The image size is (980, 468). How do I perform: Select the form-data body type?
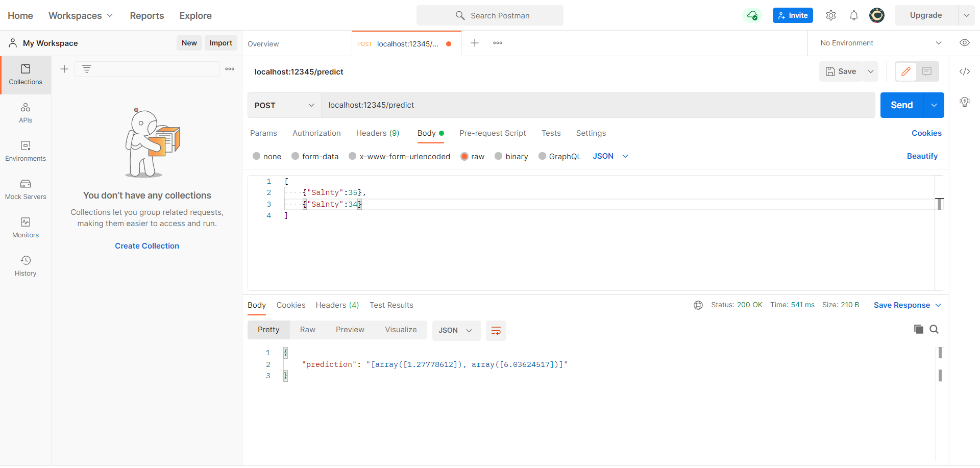pyautogui.click(x=295, y=156)
